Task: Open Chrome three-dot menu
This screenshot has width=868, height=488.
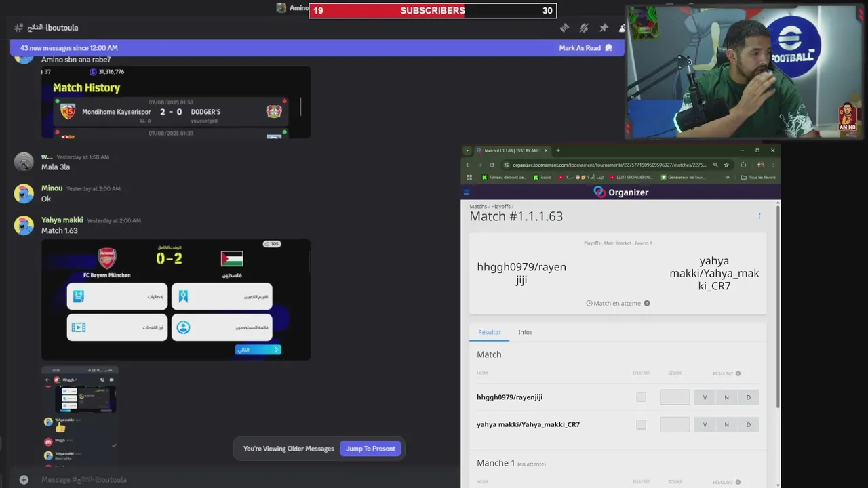Action: coord(772,165)
